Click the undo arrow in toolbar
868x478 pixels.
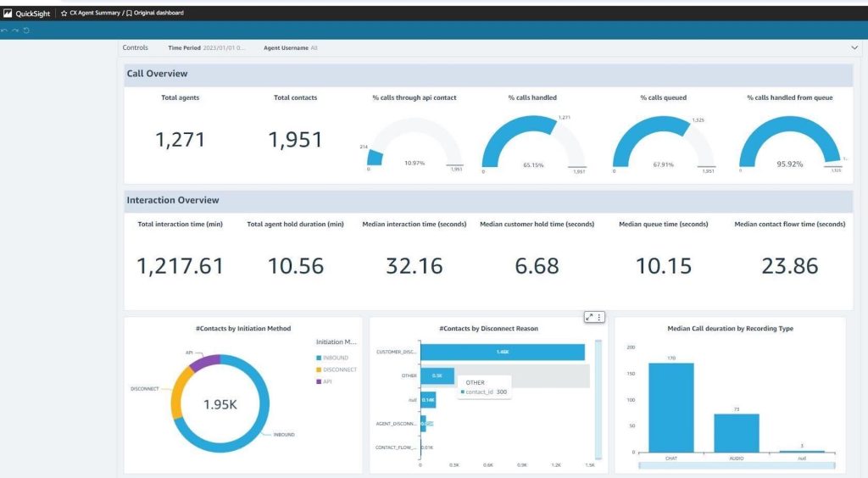4,31
